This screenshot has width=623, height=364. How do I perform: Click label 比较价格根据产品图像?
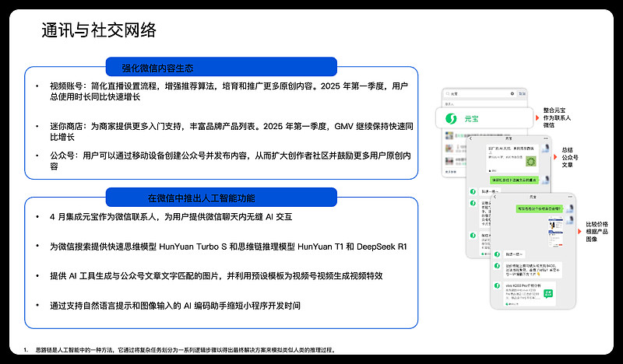(597, 232)
